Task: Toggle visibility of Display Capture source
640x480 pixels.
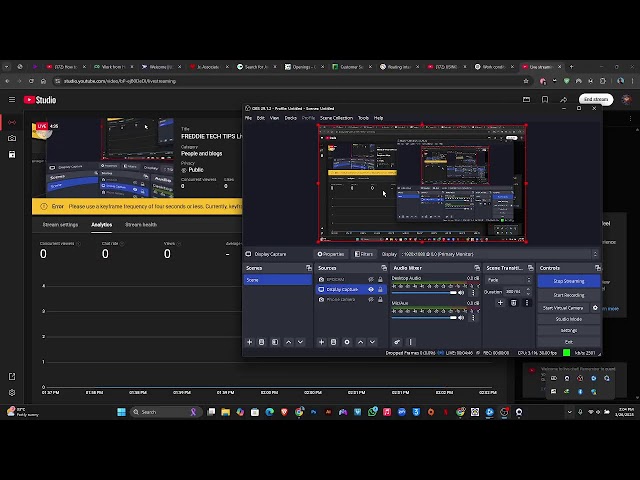Action: (371, 289)
